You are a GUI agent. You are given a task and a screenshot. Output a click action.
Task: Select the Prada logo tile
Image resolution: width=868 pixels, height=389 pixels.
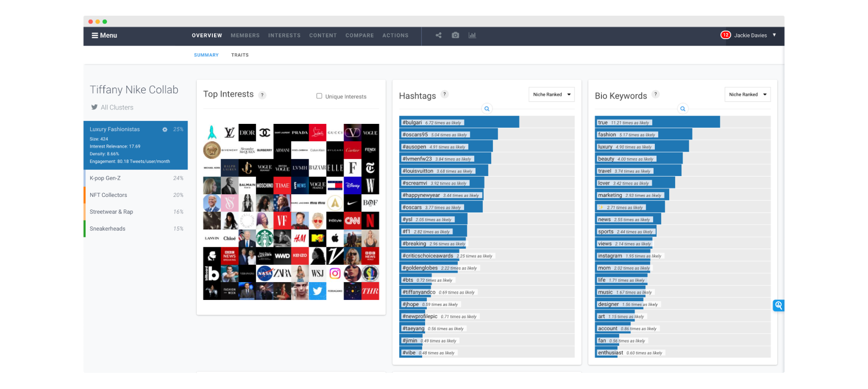pos(300,133)
